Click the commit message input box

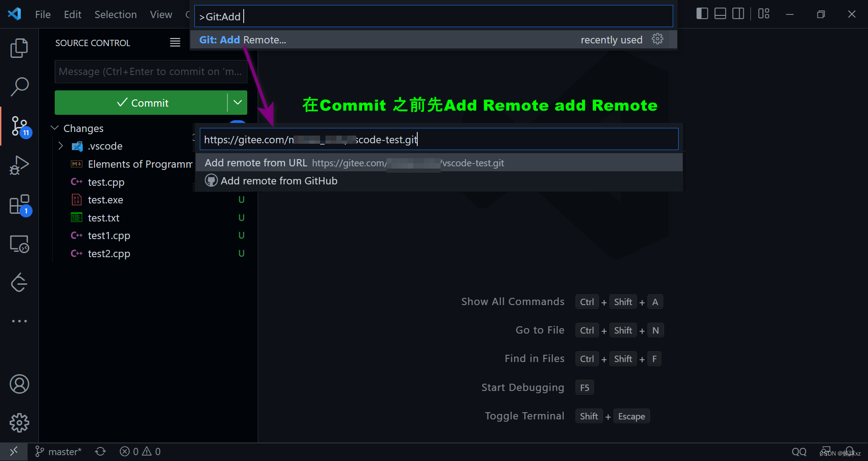tap(151, 71)
